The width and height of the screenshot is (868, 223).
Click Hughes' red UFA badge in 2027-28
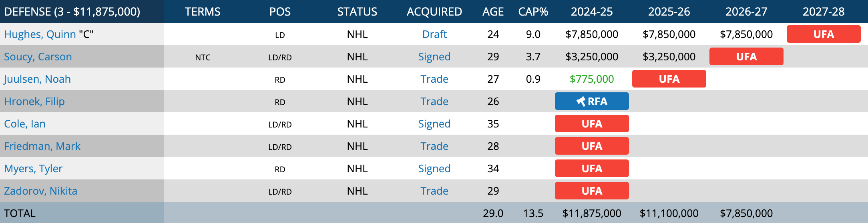824,34
